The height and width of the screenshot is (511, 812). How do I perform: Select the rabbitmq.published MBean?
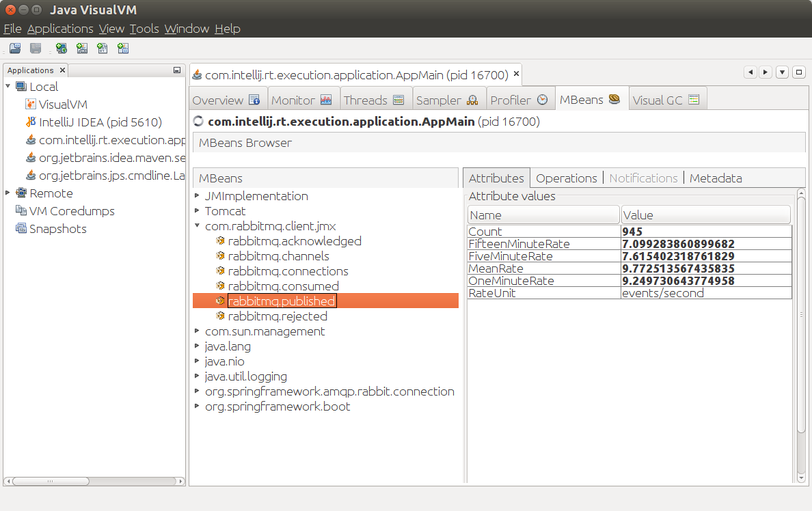point(282,301)
